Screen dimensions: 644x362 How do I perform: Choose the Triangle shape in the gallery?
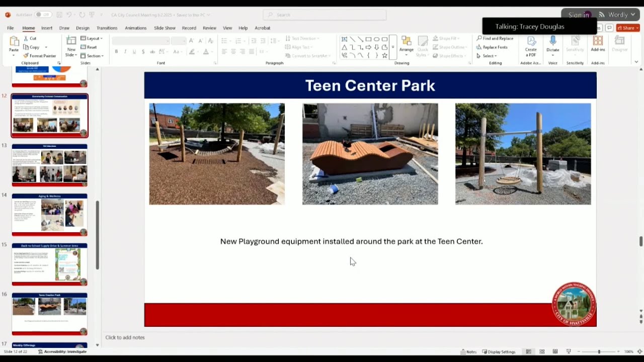(344, 47)
